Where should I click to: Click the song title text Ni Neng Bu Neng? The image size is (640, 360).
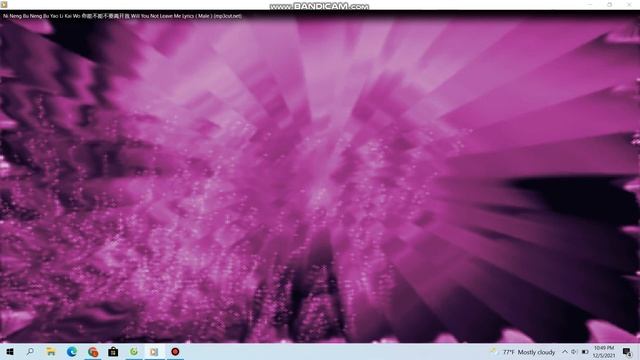[x=122, y=16]
